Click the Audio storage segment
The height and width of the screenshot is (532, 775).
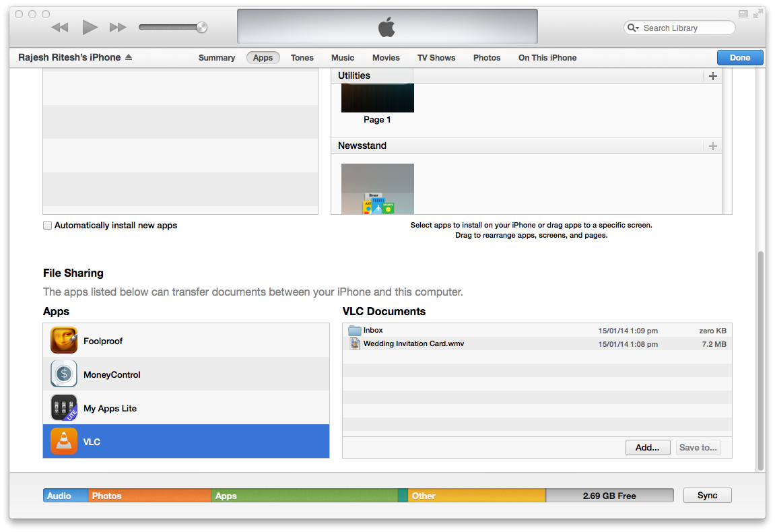coord(66,496)
